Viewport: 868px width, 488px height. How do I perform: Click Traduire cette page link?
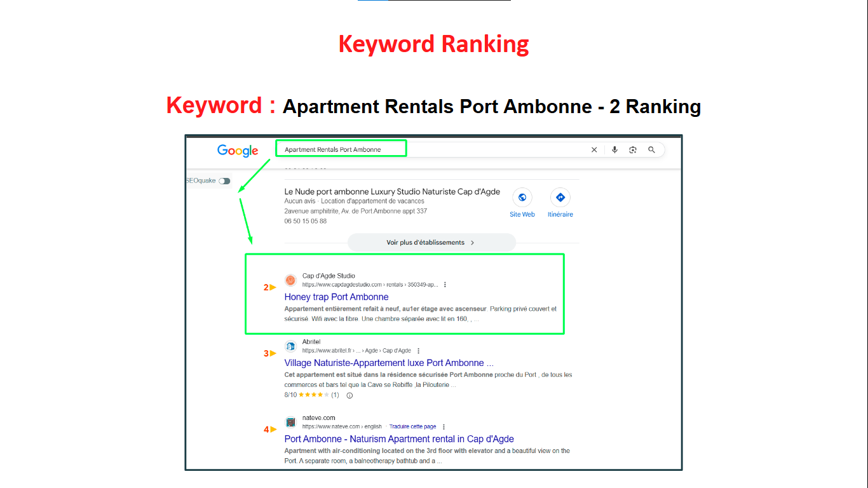coord(412,427)
